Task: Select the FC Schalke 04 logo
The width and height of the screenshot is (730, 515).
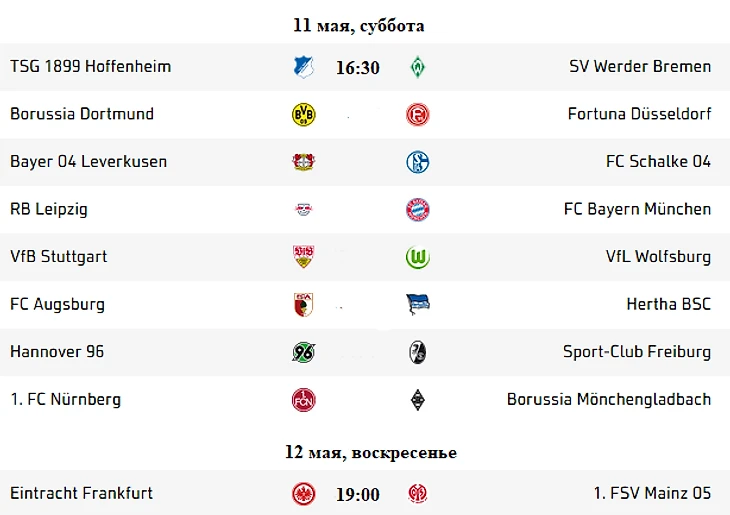Action: [417, 162]
